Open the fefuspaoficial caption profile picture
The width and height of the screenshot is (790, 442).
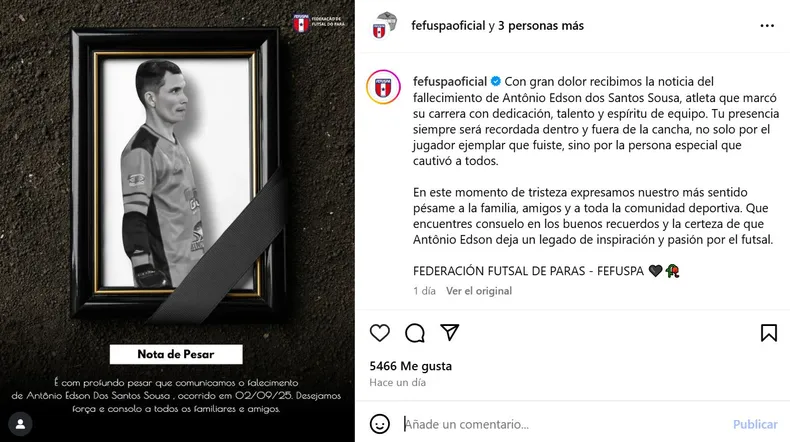[x=383, y=87]
